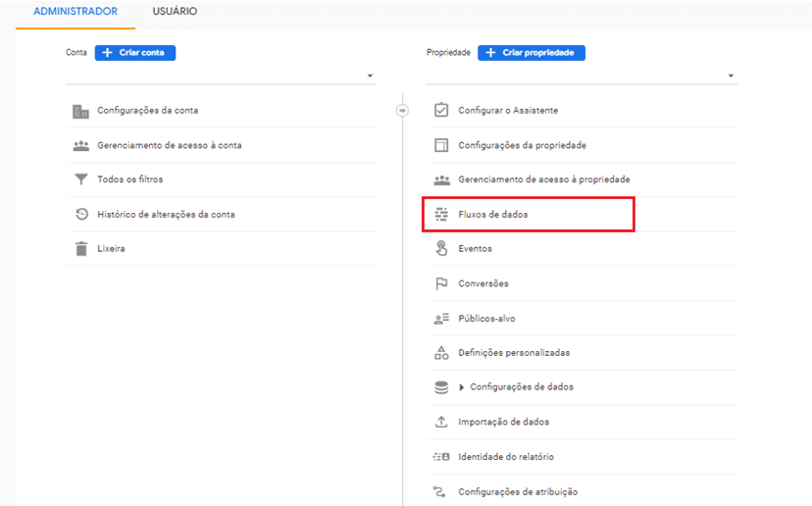Click the identity icon for Identidade do relatório

(441, 457)
